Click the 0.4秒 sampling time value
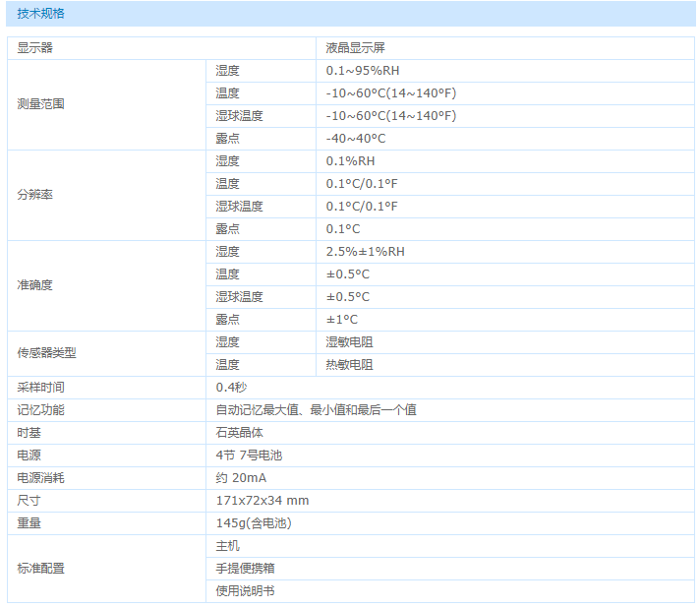The height and width of the screenshot is (608, 700). pos(231,388)
